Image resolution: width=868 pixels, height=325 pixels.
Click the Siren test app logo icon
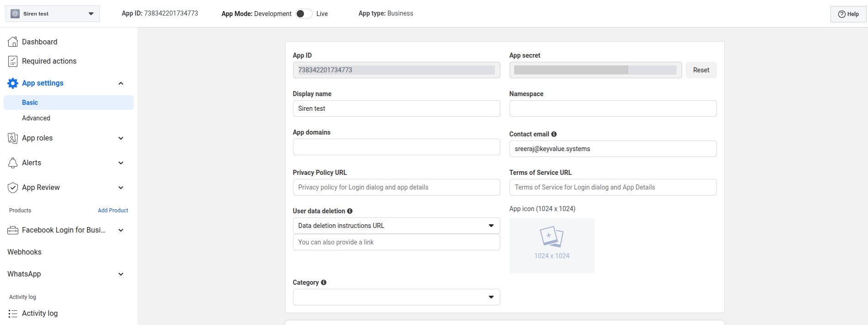click(15, 14)
